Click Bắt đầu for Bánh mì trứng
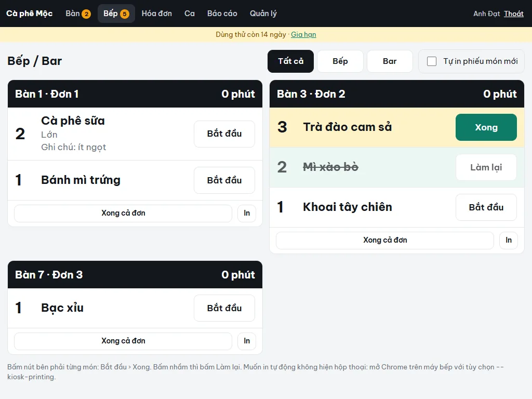532x399 pixels. click(224, 180)
